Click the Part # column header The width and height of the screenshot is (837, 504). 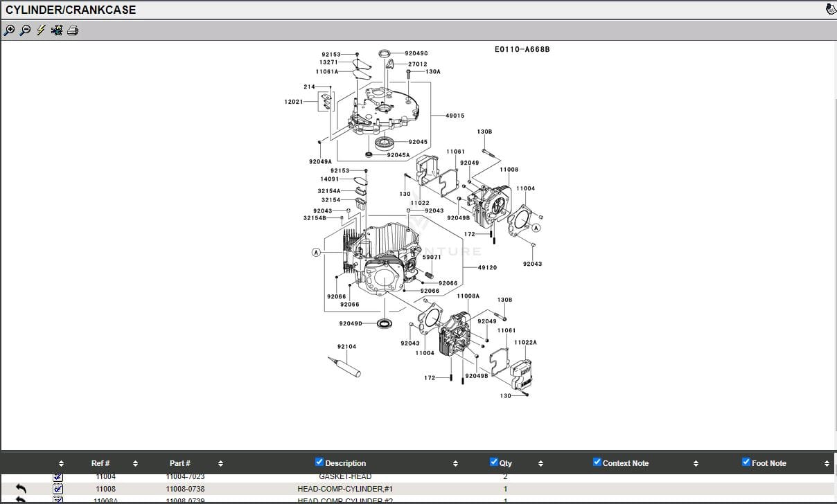point(179,463)
